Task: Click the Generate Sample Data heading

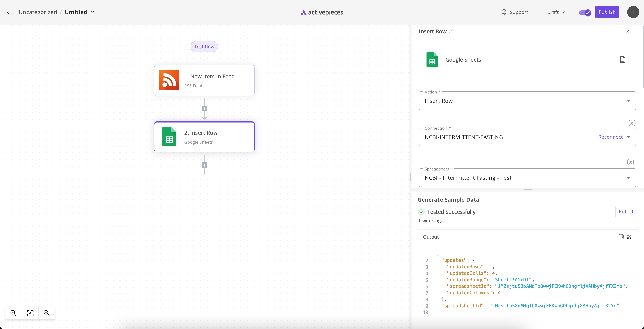Action: [x=448, y=200]
